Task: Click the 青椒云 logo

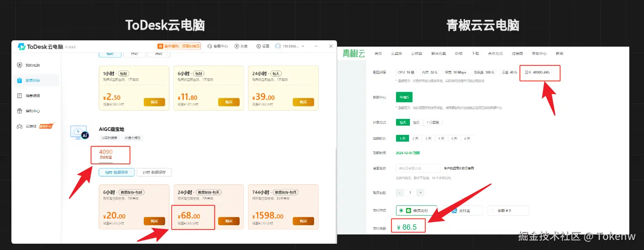Action: click(353, 53)
